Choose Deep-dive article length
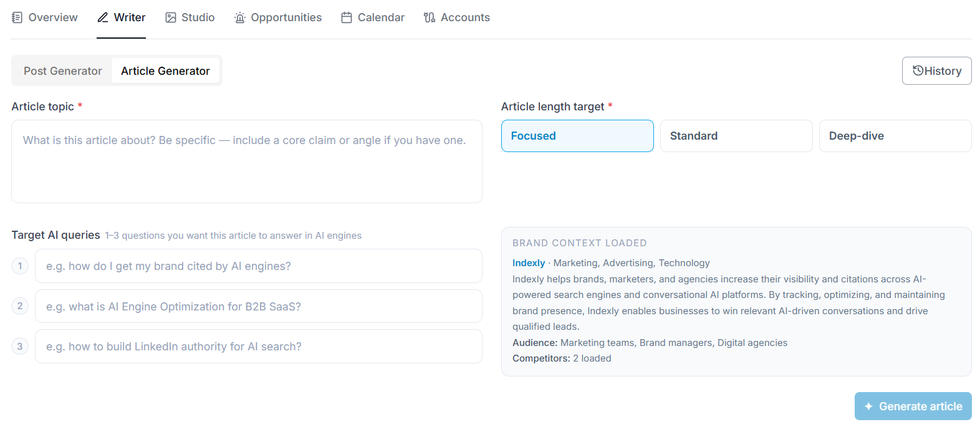The image size is (980, 427). (x=895, y=136)
